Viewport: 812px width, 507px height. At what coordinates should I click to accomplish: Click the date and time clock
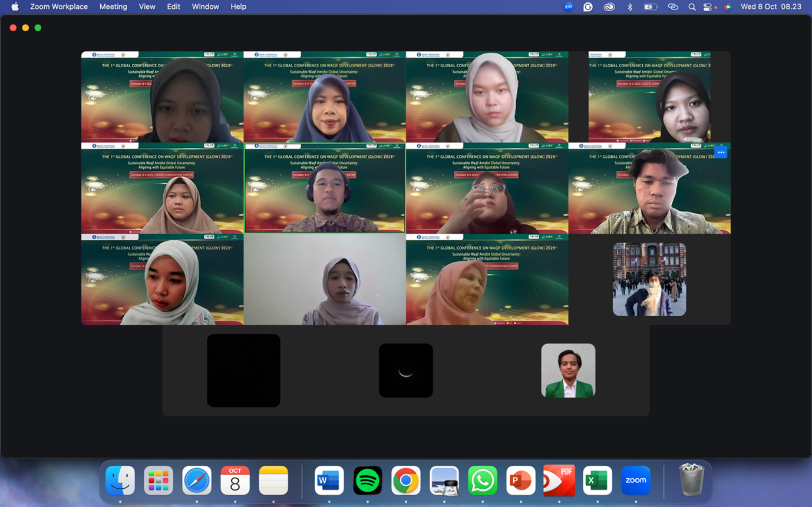coord(771,6)
